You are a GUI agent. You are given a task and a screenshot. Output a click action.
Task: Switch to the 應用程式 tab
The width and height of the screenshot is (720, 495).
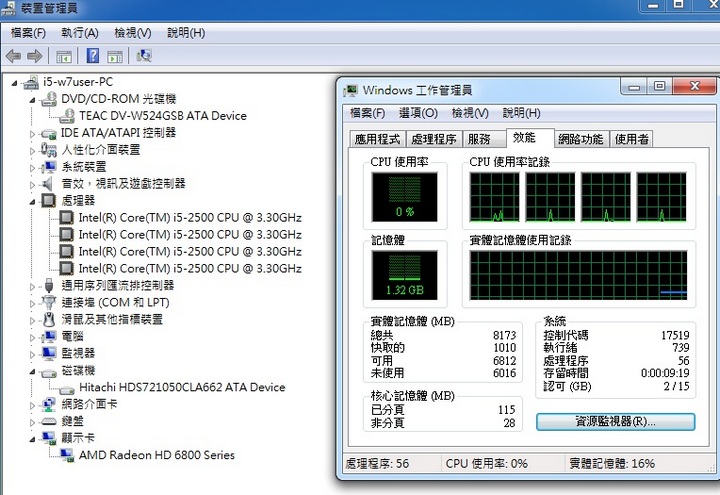point(377,139)
